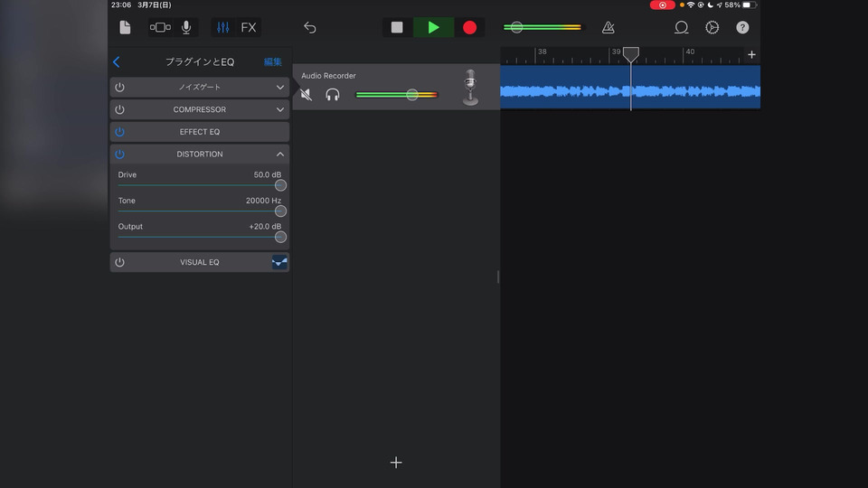
Task: Turn off the EFFECT EQ power button
Action: (119, 132)
